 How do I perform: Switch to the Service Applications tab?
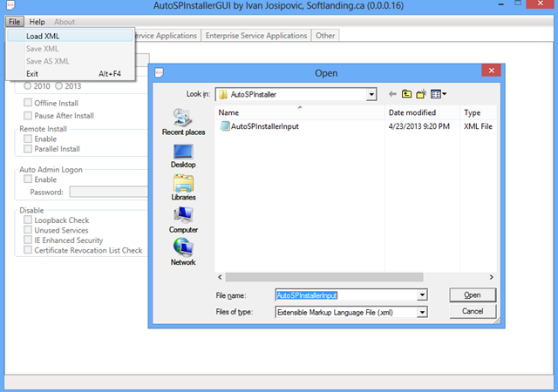tap(166, 36)
